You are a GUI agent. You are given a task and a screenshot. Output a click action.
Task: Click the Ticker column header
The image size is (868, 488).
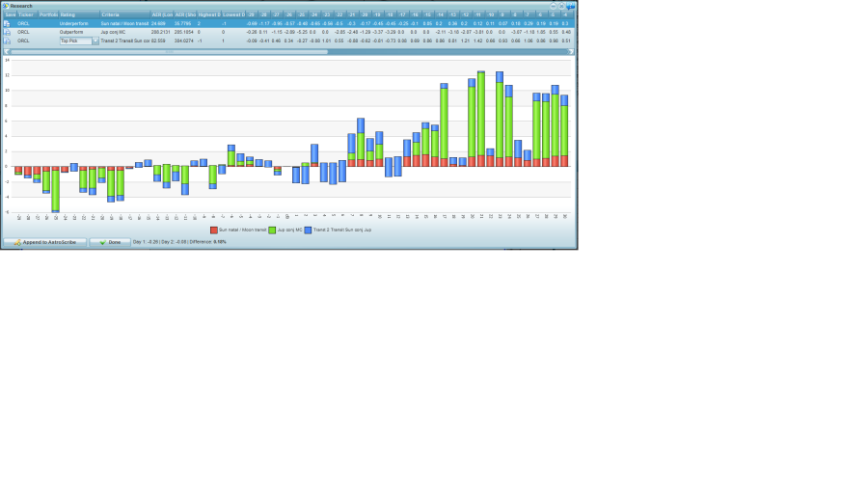(27, 14)
